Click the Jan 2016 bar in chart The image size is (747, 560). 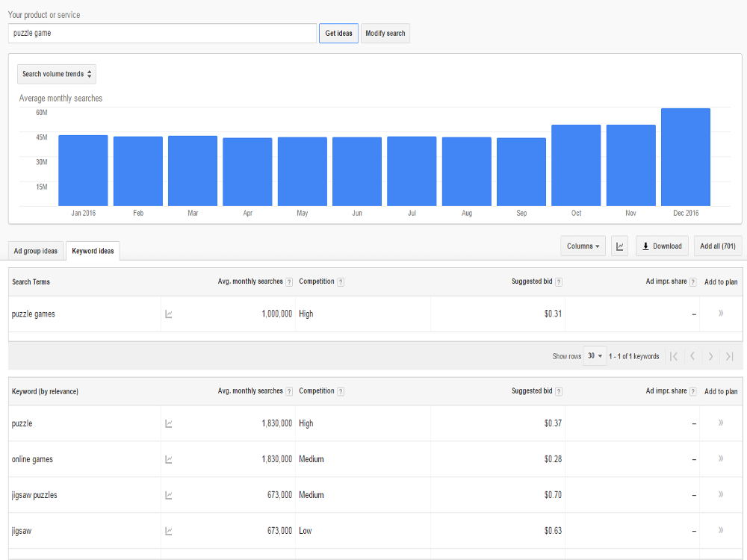pyautogui.click(x=83, y=170)
